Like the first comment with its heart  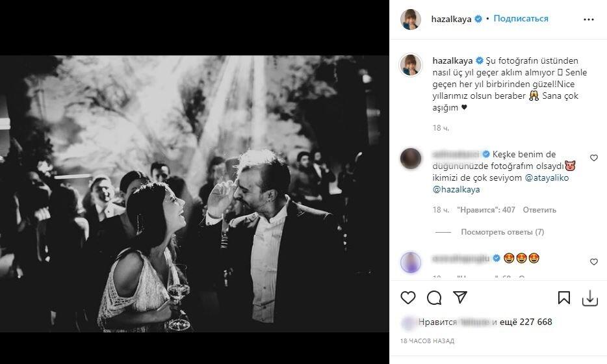pyautogui.click(x=593, y=158)
